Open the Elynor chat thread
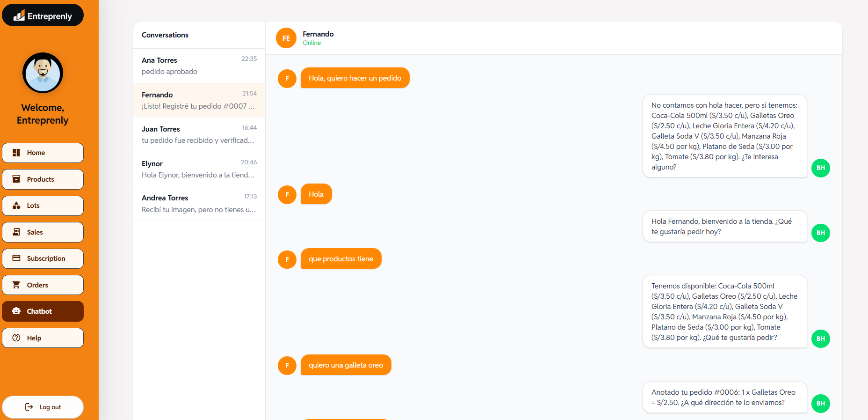 199,169
